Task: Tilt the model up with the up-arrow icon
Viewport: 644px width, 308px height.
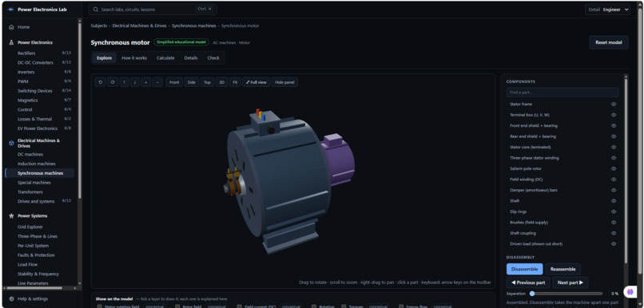Action: pos(124,82)
